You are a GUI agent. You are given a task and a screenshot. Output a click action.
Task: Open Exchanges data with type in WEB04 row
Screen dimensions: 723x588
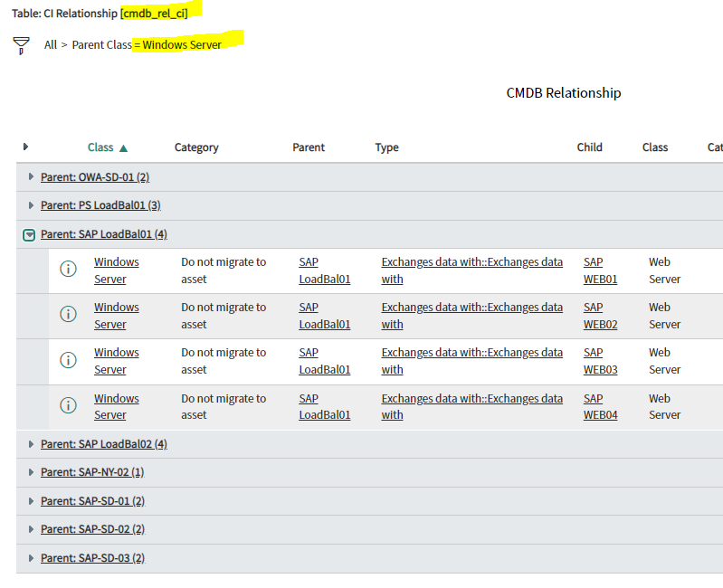pyautogui.click(x=471, y=406)
